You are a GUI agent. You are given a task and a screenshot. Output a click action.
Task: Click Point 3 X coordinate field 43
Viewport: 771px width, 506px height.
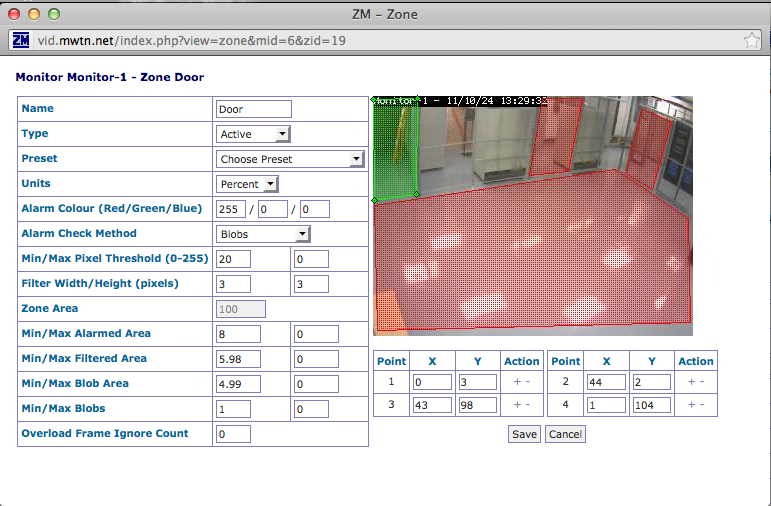tap(432, 405)
